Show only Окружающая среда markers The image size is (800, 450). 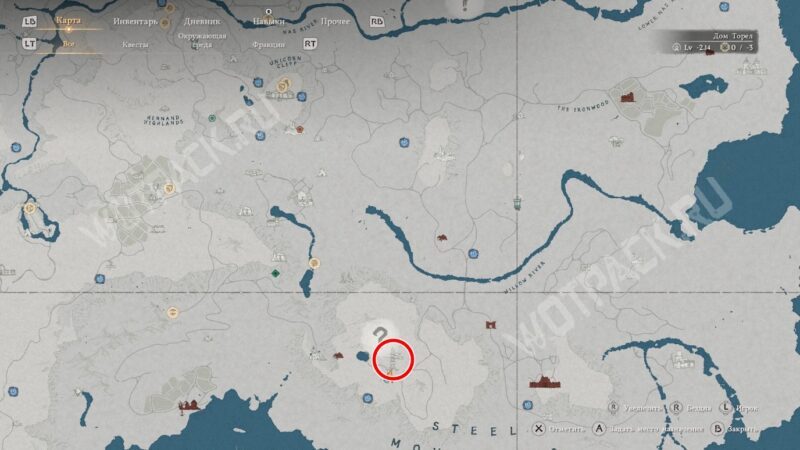click(201, 41)
